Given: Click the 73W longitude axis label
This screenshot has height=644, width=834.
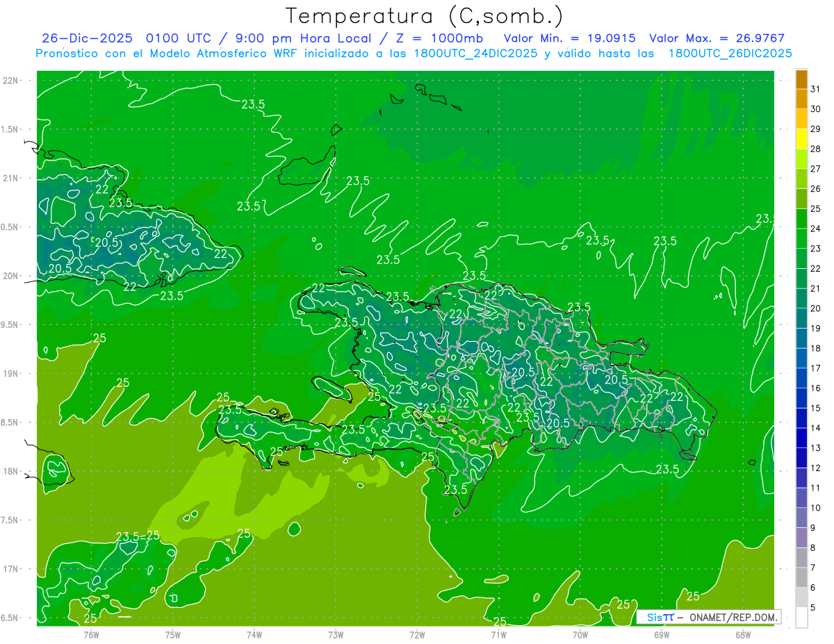Looking at the screenshot, I should [336, 634].
